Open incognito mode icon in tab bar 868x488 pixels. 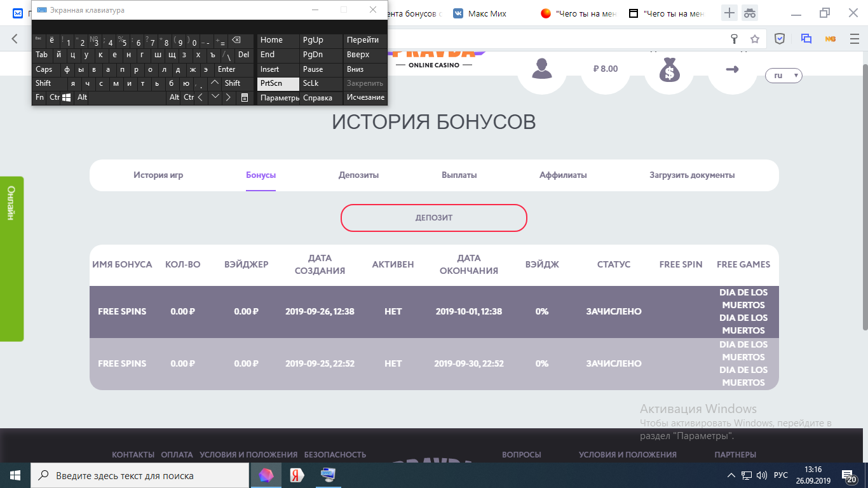[750, 13]
